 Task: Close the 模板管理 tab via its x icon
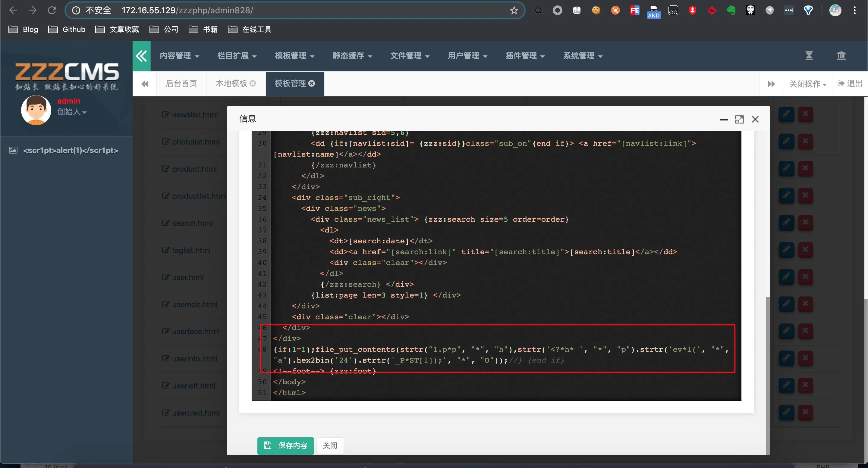point(312,83)
